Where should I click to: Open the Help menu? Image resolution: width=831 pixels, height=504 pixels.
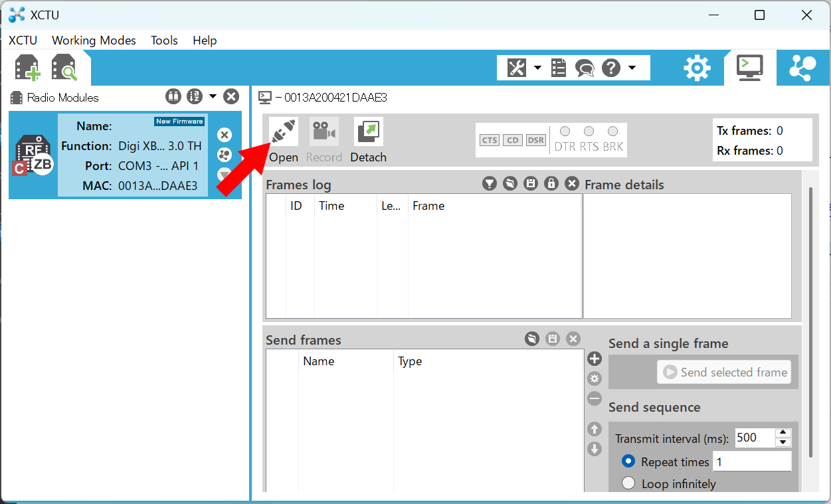pyautogui.click(x=205, y=40)
